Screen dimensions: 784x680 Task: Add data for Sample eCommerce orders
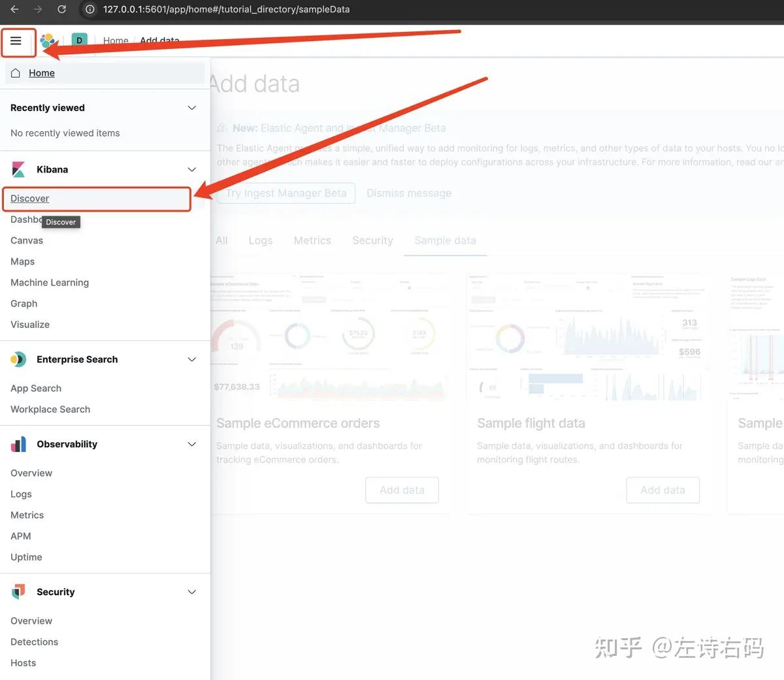[x=402, y=490]
